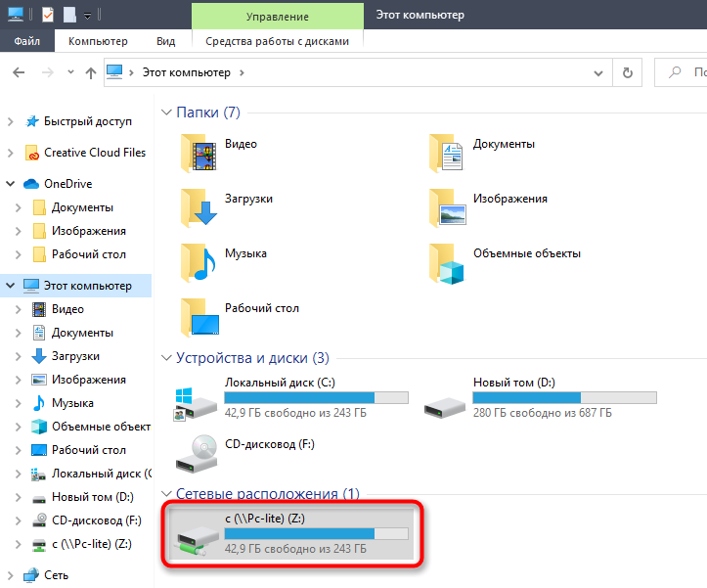The image size is (707, 588).
Task: Collapse the Папки (7) group
Action: (165, 113)
